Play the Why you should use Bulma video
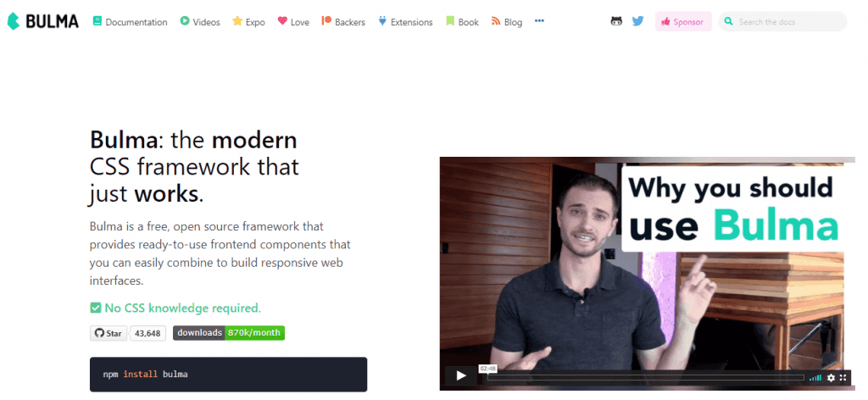 coord(461,376)
